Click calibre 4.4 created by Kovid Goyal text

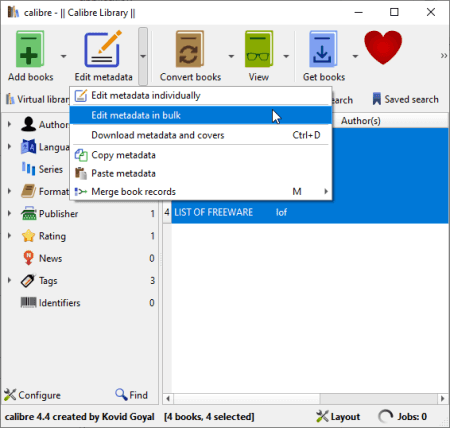[x=79, y=417]
